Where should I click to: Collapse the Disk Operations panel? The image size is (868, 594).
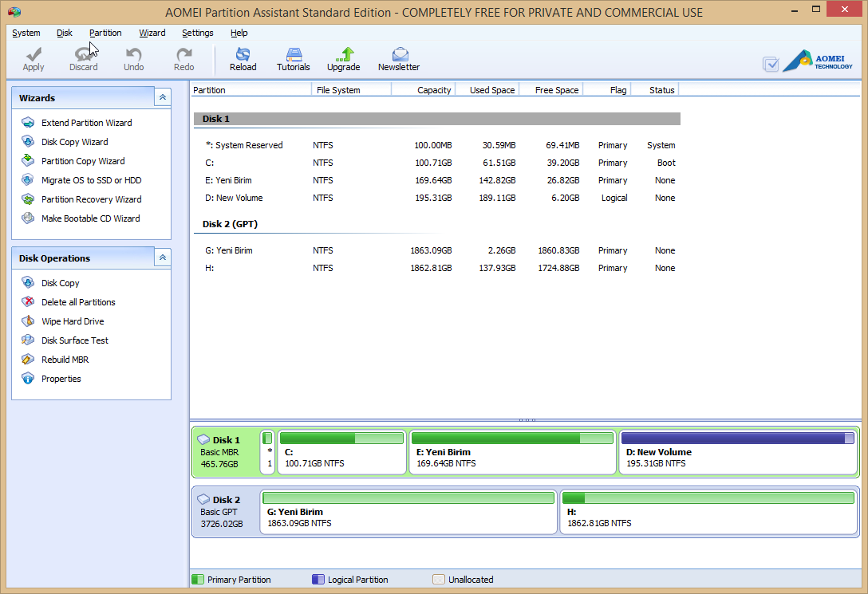[162, 258]
